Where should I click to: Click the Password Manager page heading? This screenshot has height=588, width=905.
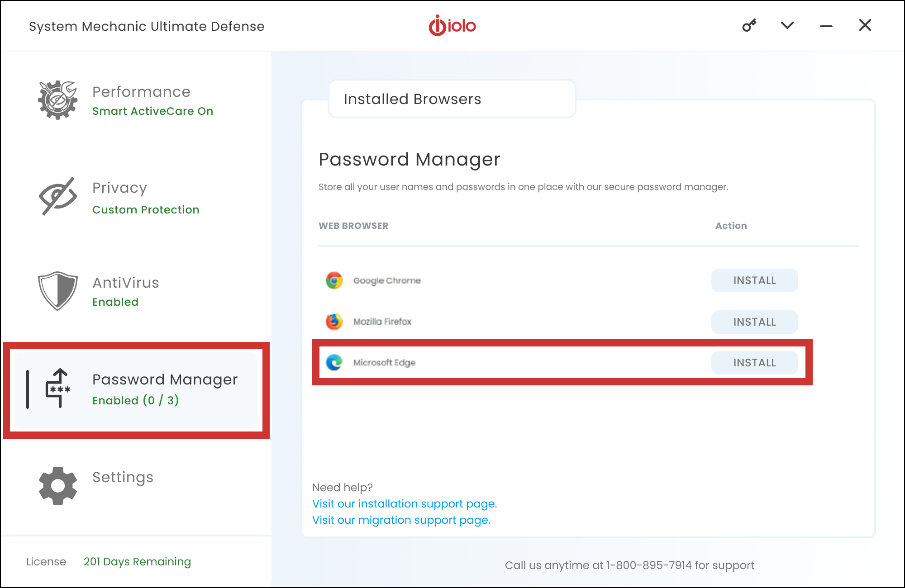click(x=410, y=159)
